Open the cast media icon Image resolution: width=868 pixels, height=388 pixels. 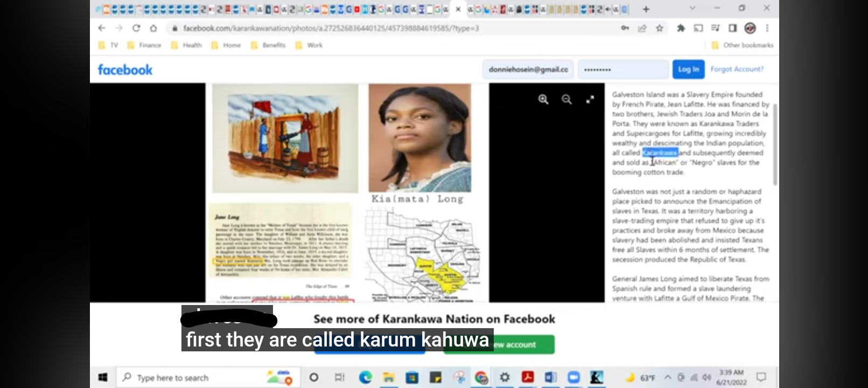pyautogui.click(x=698, y=28)
